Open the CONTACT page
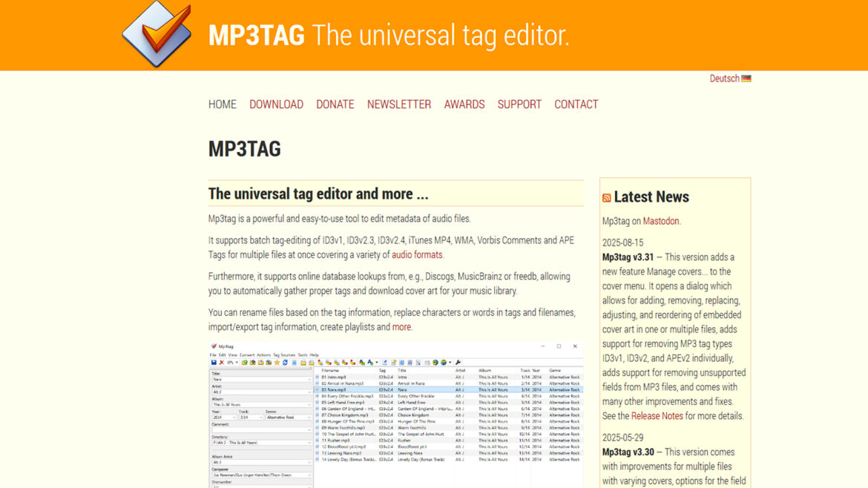 coord(576,104)
